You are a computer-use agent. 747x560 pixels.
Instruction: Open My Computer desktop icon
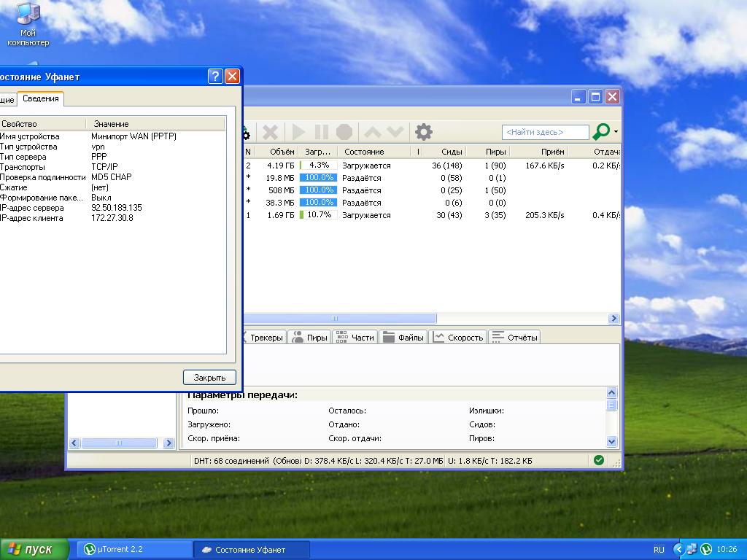28,24
